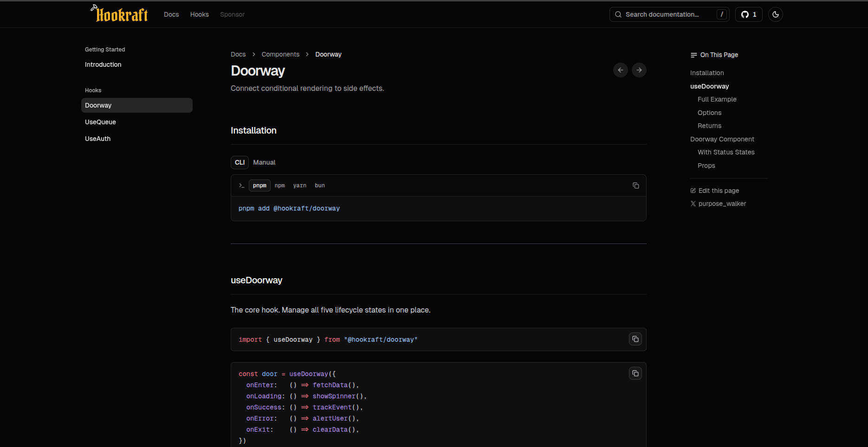Image resolution: width=868 pixels, height=447 pixels.
Task: Click Docs breadcrumb link
Action: click(x=238, y=54)
